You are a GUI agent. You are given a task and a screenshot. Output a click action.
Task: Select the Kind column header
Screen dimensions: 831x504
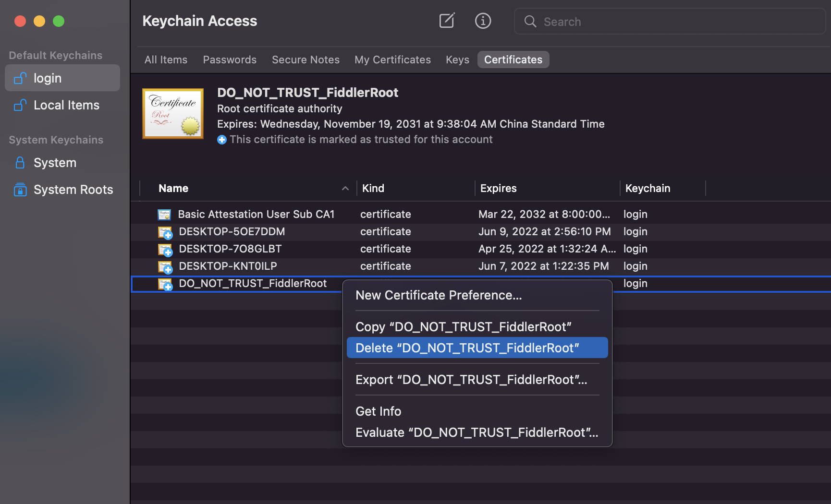point(373,188)
